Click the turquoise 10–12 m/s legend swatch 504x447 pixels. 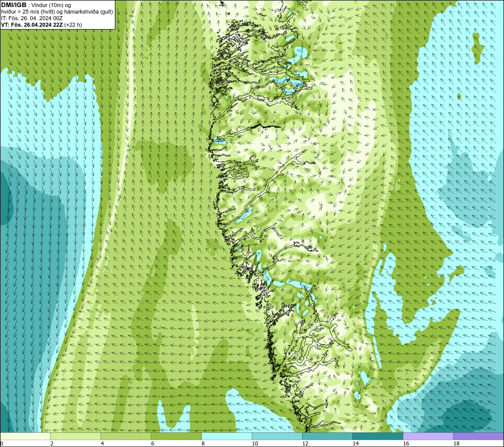point(277,436)
